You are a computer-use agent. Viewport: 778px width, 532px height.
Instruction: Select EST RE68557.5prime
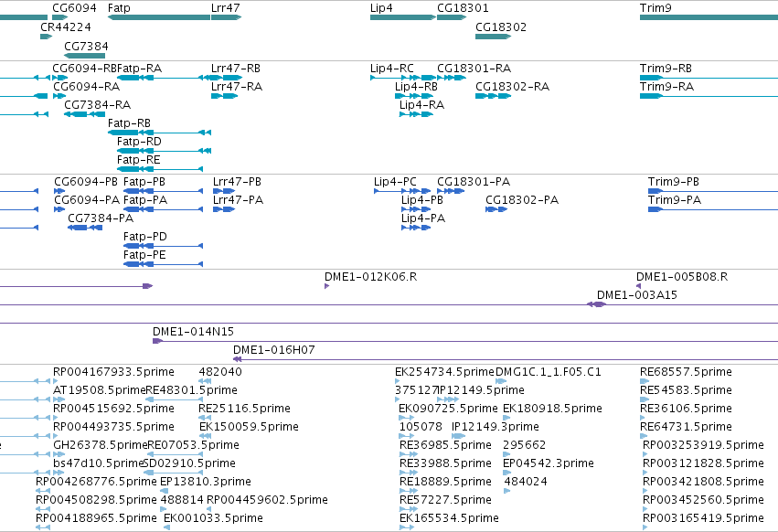pyautogui.click(x=687, y=372)
